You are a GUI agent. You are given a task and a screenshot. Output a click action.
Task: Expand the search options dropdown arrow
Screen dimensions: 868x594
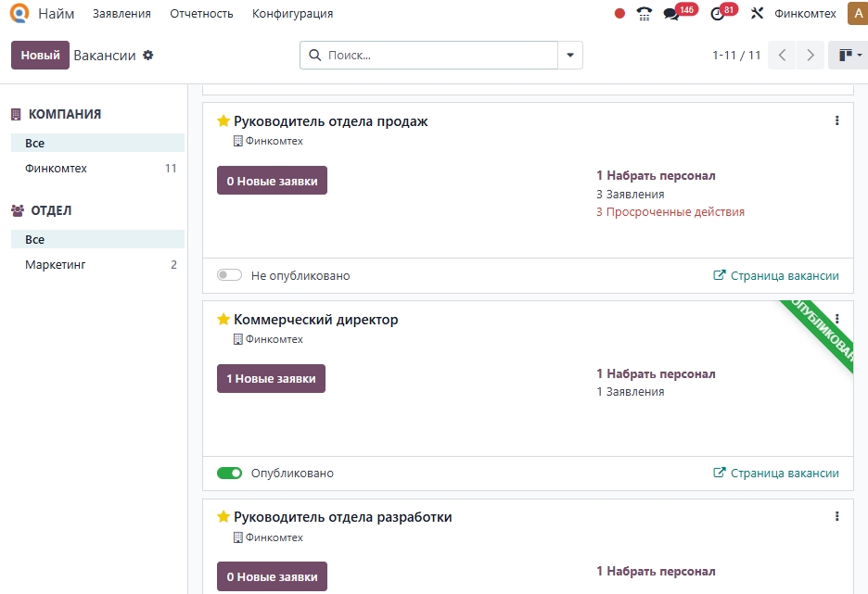(570, 56)
